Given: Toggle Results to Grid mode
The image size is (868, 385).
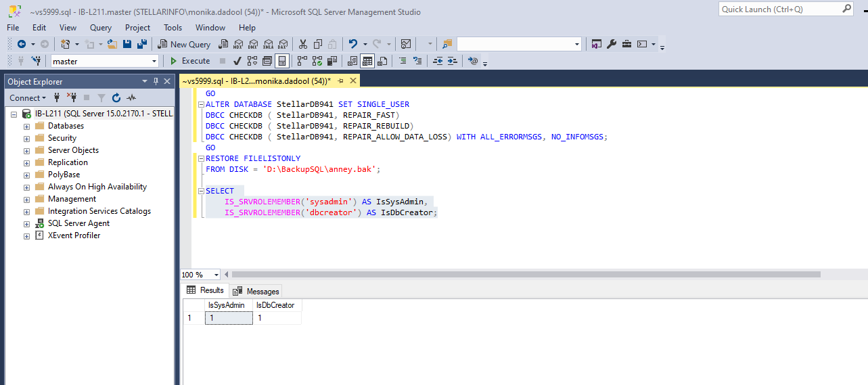Looking at the screenshot, I should pos(367,61).
